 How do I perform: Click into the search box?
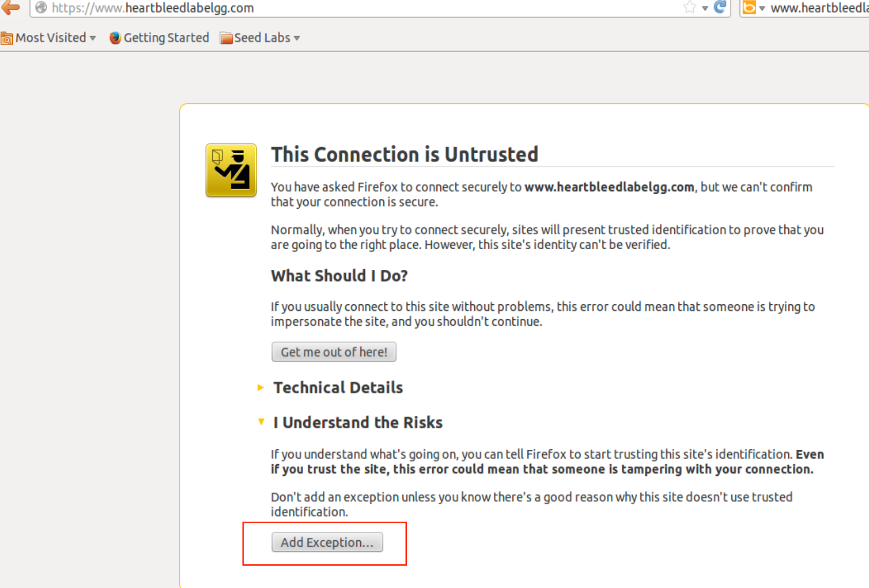click(819, 8)
